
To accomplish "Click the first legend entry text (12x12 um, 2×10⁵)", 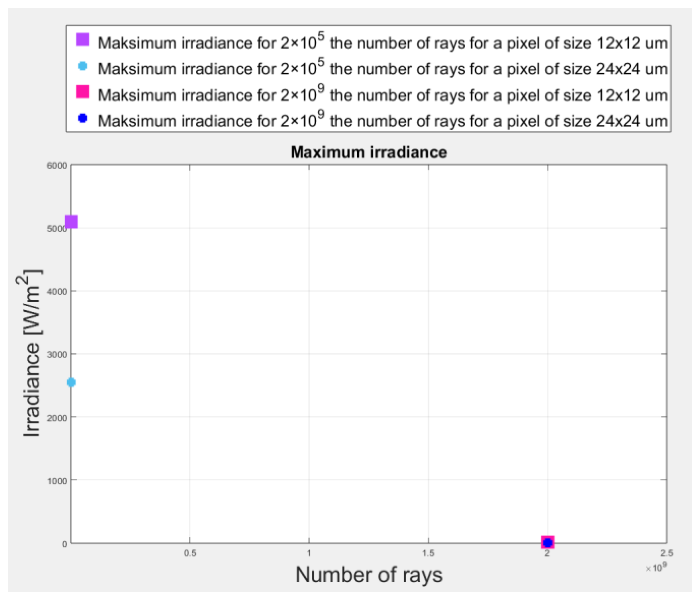I will [x=382, y=43].
